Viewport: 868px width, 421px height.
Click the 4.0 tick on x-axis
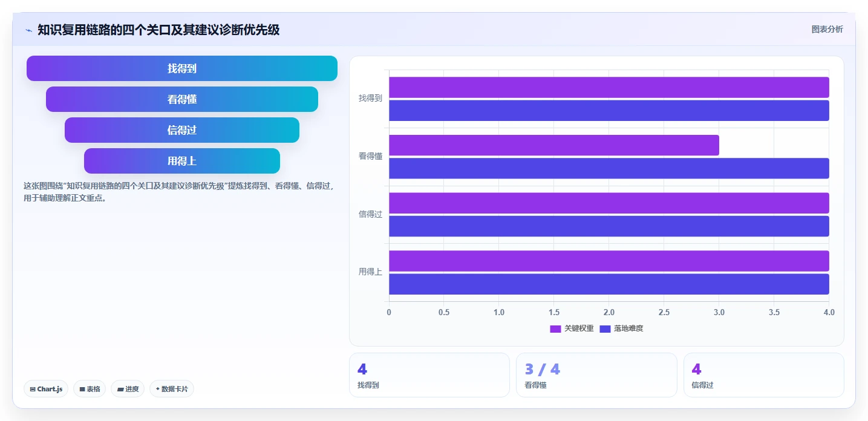tap(829, 312)
